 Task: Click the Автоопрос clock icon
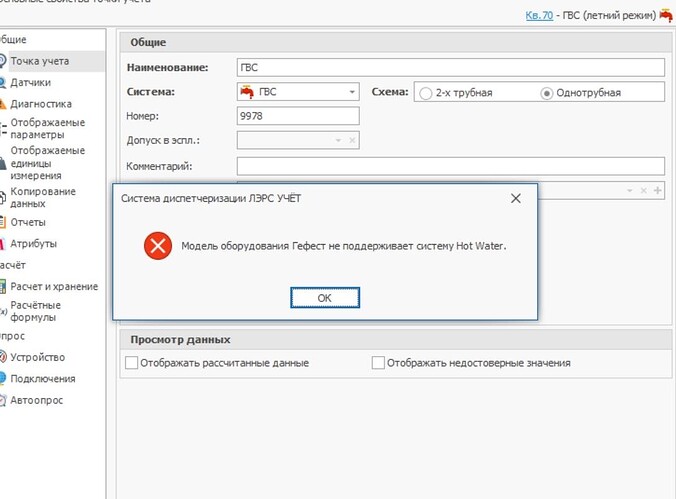point(3,400)
